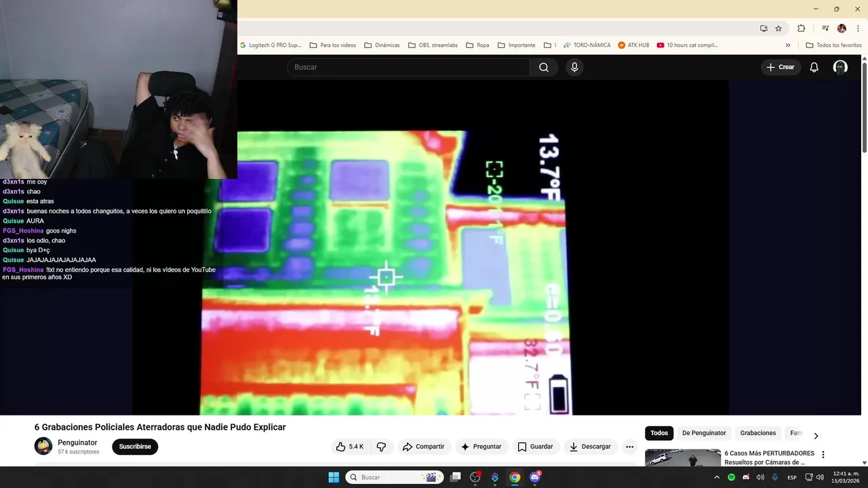The image size is (868, 488).
Task: Open the Chrome media controls icon
Action: pos(825,28)
